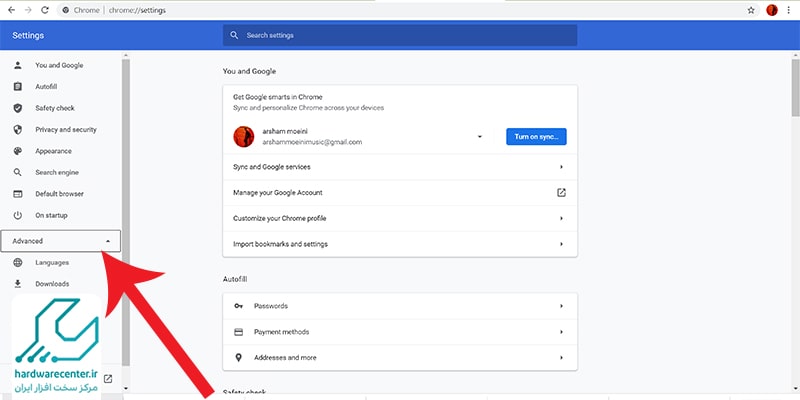Expand the Import bookmarks and settings arrow
Screen dimensions: 800x400
561,244
